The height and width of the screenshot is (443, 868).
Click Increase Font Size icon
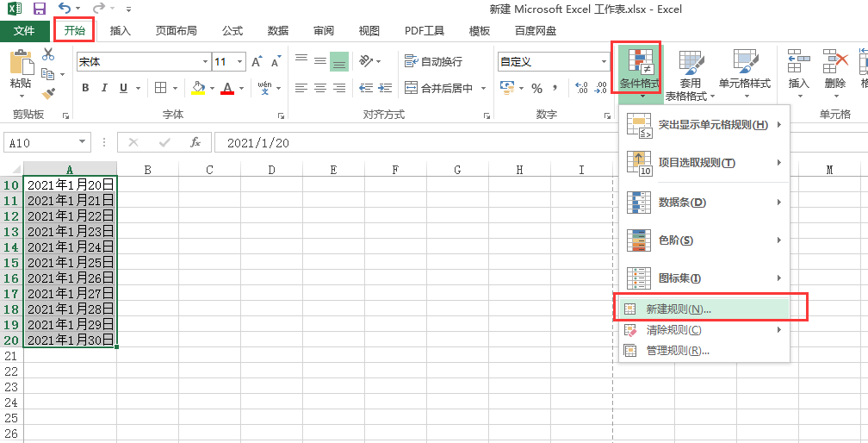257,61
